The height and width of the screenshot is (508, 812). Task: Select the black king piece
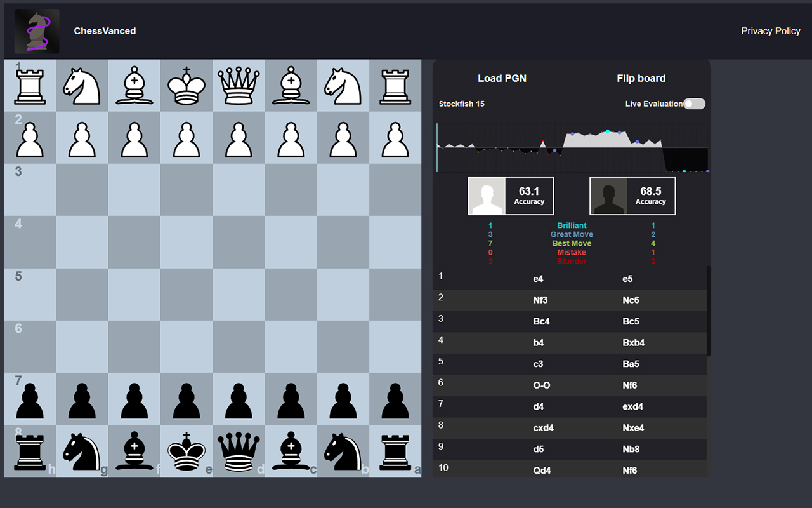coord(186,451)
